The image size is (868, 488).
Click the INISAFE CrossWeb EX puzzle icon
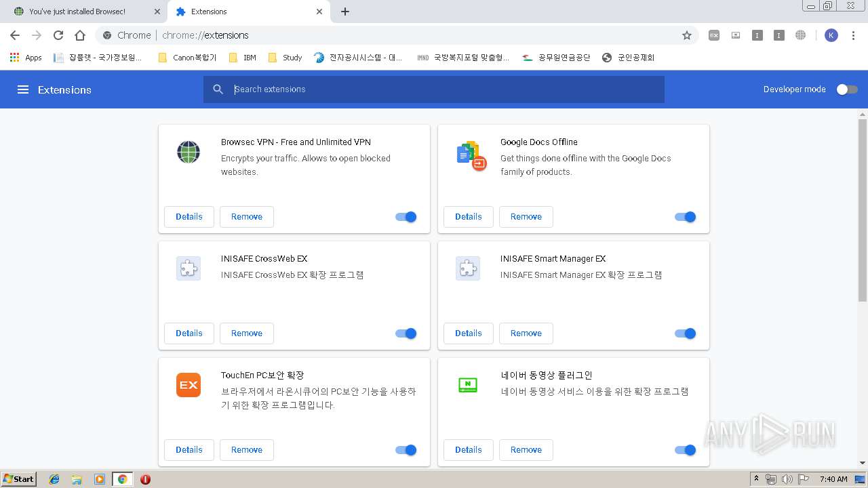(x=189, y=268)
